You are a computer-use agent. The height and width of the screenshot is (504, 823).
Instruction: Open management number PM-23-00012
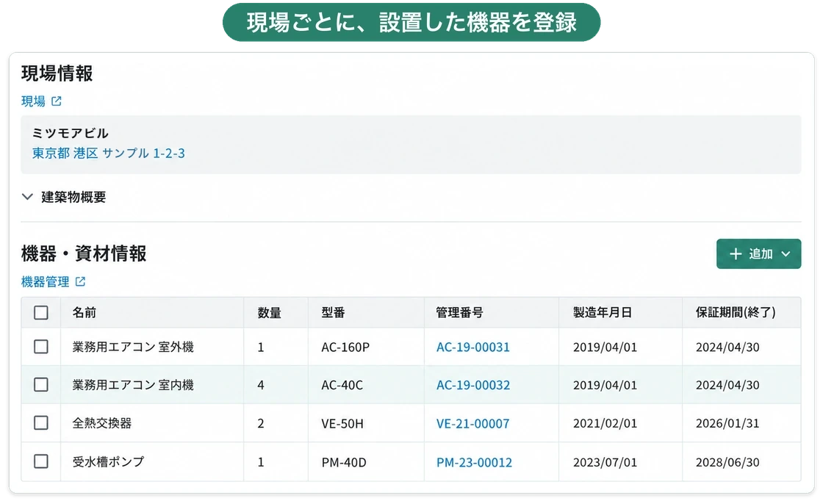coord(474,462)
